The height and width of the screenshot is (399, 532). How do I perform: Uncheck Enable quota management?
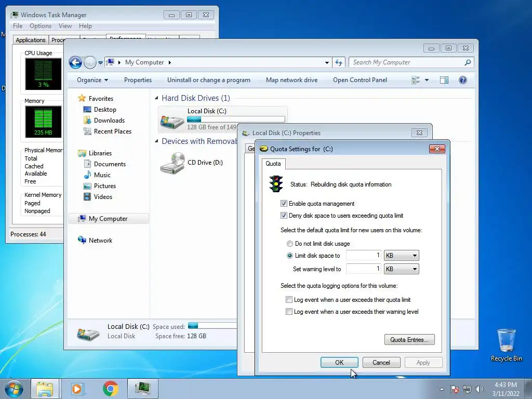pos(284,204)
